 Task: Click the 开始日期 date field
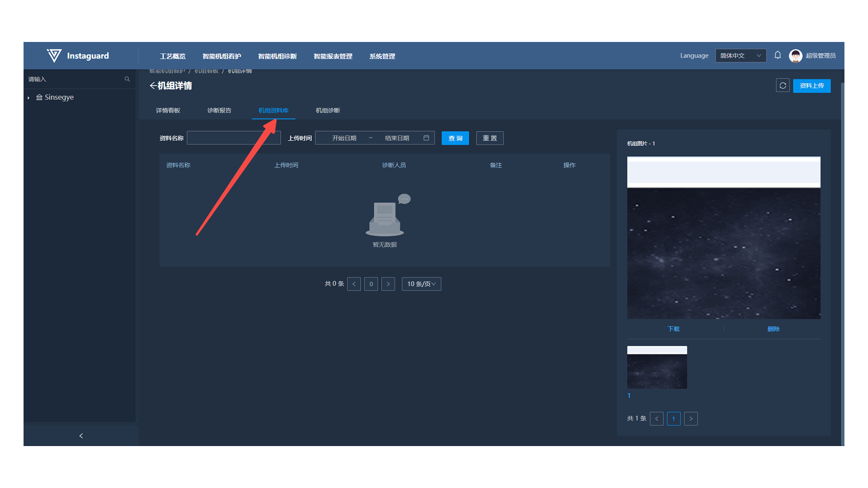tap(344, 138)
